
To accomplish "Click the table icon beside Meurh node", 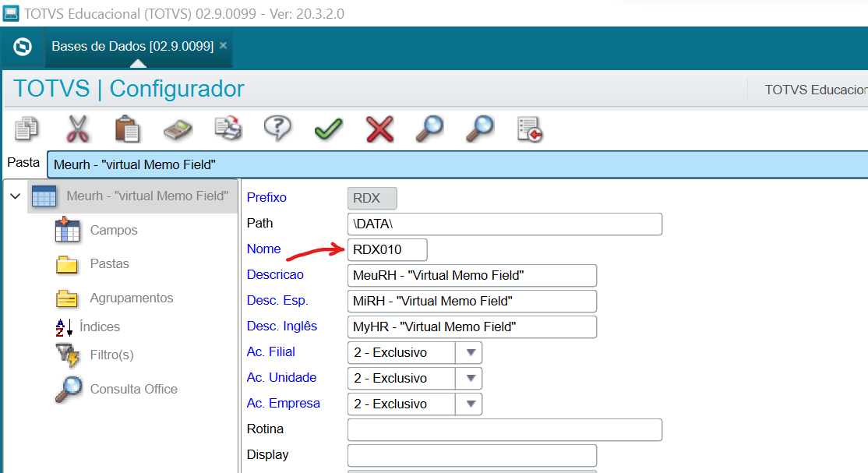I will [x=44, y=196].
